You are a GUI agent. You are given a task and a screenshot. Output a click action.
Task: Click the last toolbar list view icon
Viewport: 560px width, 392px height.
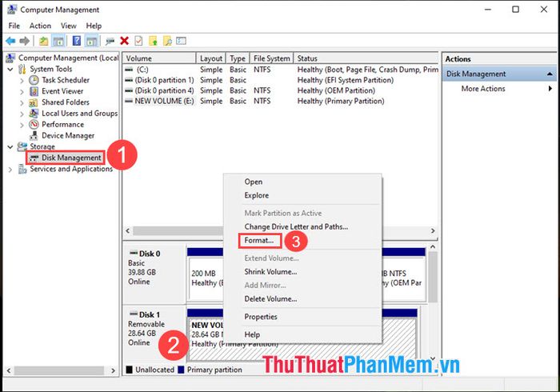(x=181, y=41)
